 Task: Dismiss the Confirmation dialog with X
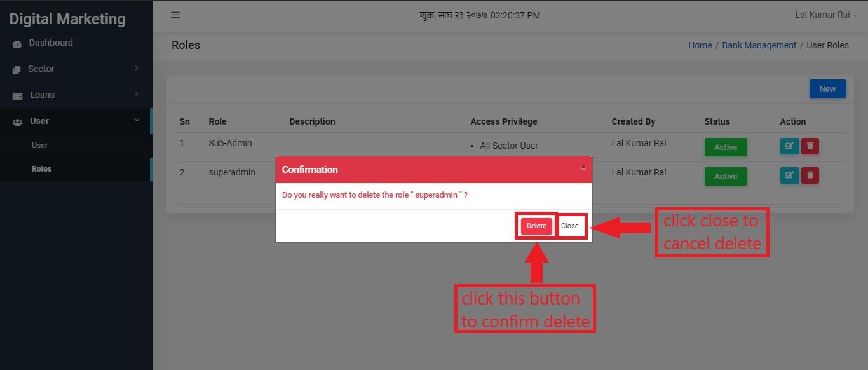pyautogui.click(x=583, y=167)
